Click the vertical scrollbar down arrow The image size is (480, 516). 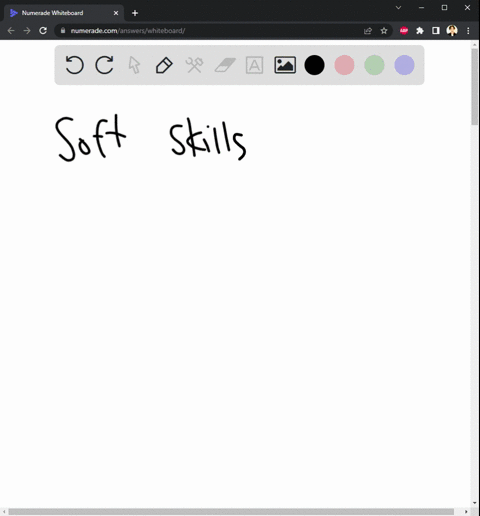click(x=475, y=503)
